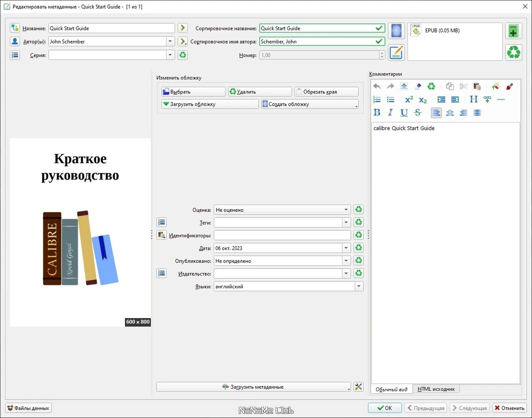
Task: Select the Обычный вид tab
Action: [391, 389]
